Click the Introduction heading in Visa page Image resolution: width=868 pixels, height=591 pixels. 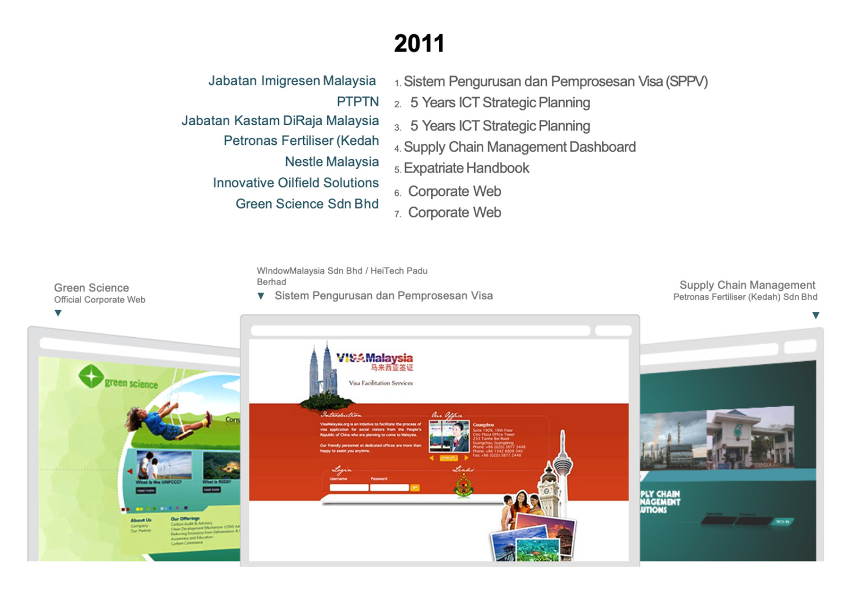click(x=341, y=415)
